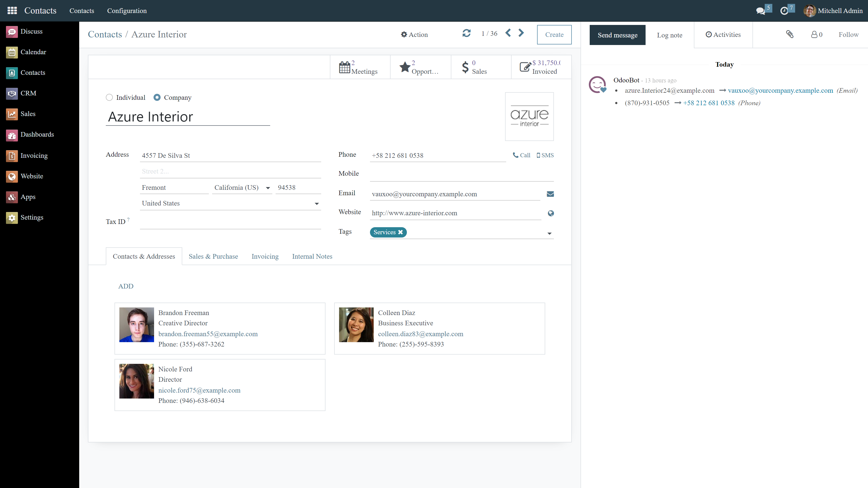Expand the Tags dropdown arrow
This screenshot has height=488, width=868.
point(549,233)
